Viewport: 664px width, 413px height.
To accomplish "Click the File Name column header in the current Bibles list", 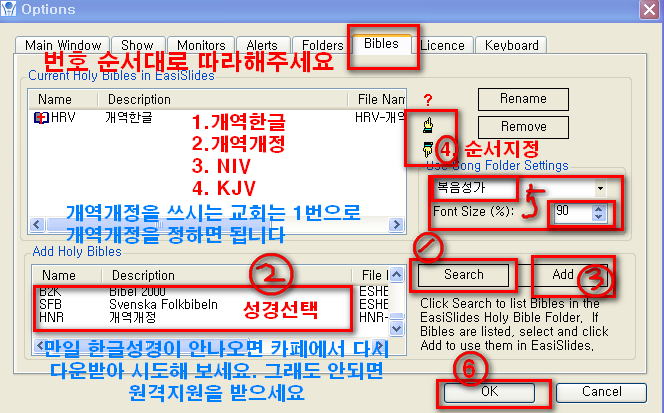I will click(x=377, y=100).
